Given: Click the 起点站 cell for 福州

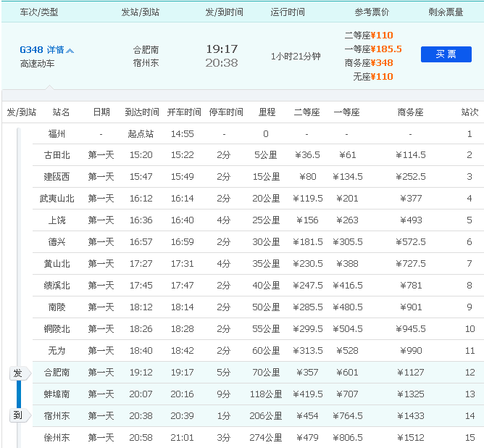Looking at the screenshot, I should (x=141, y=133).
